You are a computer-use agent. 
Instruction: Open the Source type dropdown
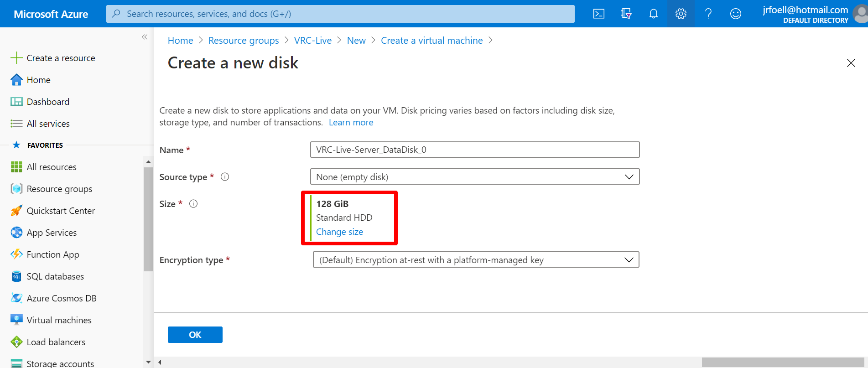coord(475,177)
